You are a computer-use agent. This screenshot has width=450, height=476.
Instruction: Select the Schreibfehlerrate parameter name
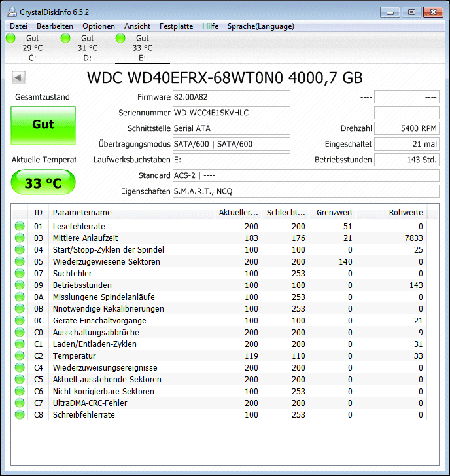click(x=84, y=414)
